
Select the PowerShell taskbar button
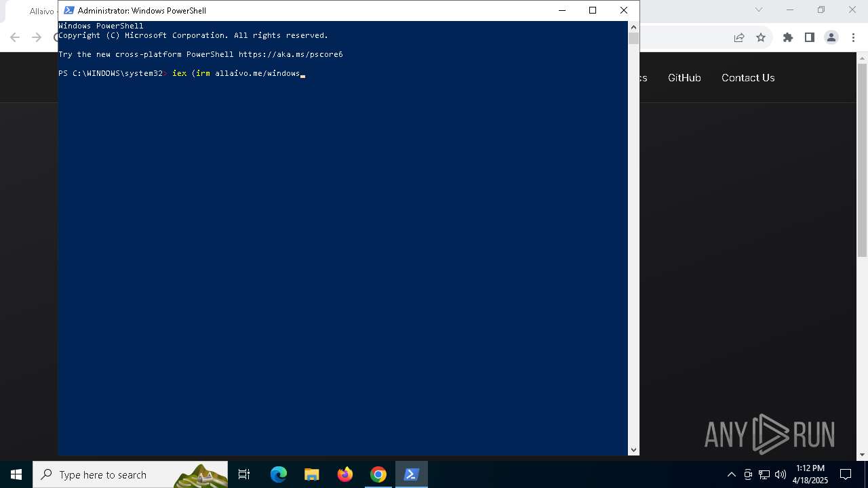coord(411,474)
